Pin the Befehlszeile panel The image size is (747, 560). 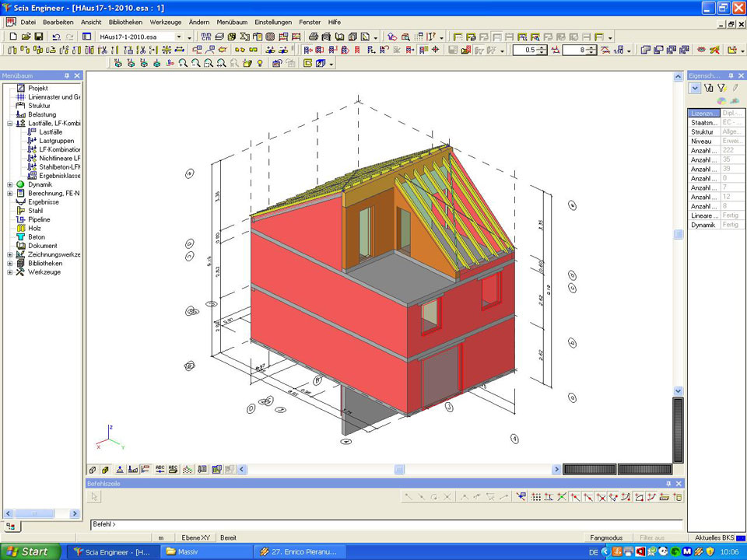coord(668,484)
